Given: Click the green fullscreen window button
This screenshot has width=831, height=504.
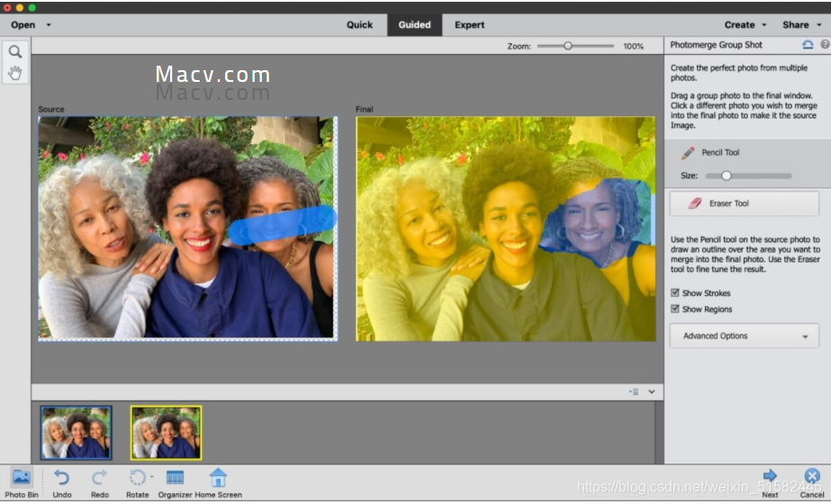Looking at the screenshot, I should (x=32, y=7).
